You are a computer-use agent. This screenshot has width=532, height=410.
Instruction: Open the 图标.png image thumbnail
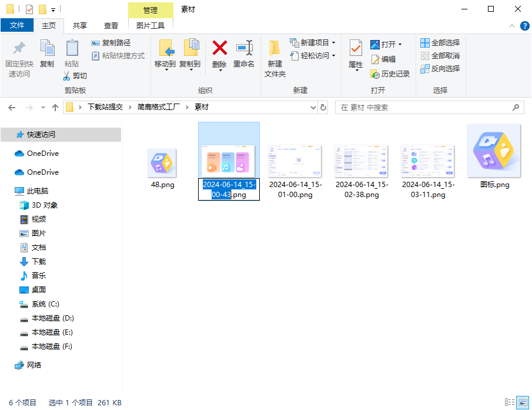(x=494, y=151)
